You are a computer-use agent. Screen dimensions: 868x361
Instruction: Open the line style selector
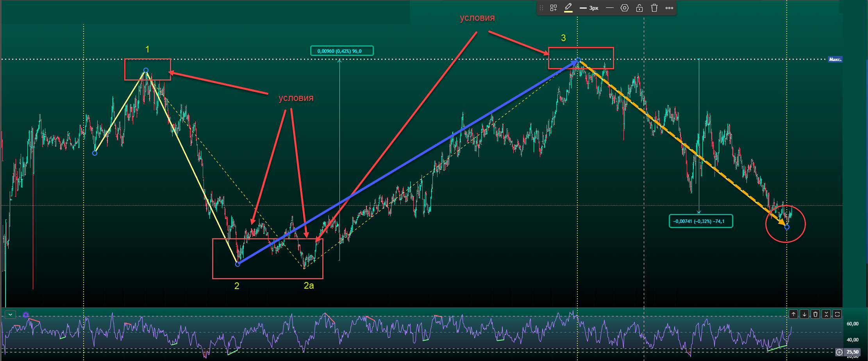click(609, 8)
